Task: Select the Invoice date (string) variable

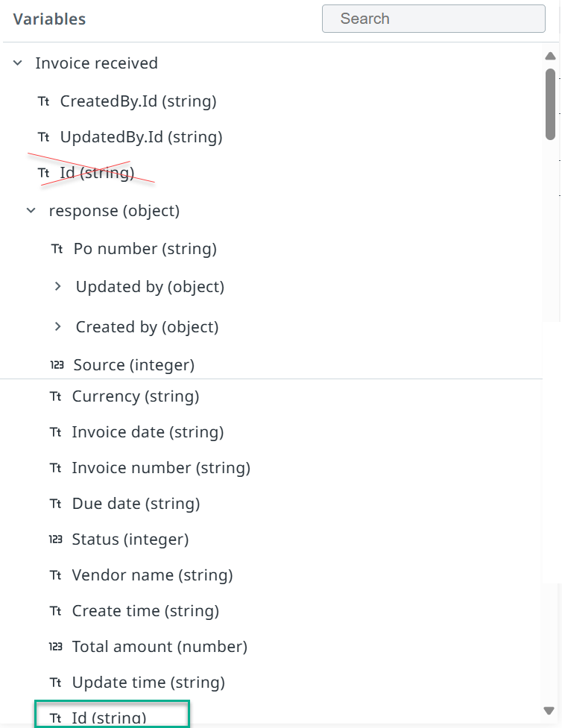Action: [x=148, y=431]
